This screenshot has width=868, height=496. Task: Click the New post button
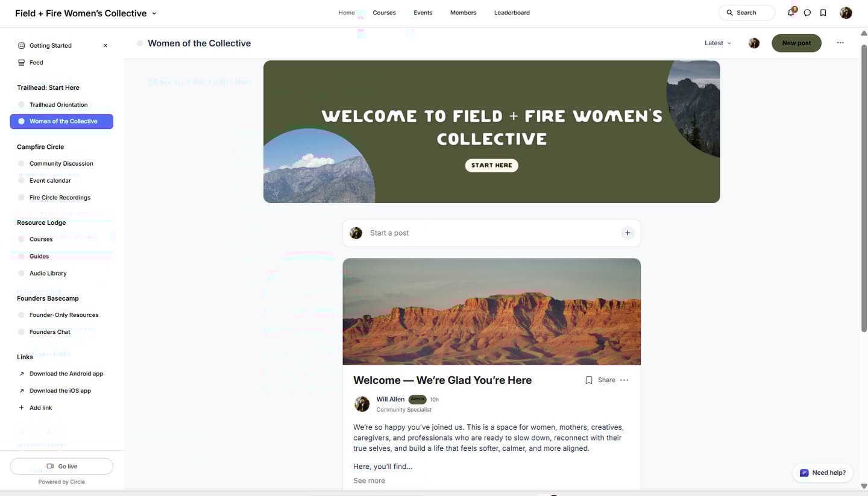tap(796, 43)
